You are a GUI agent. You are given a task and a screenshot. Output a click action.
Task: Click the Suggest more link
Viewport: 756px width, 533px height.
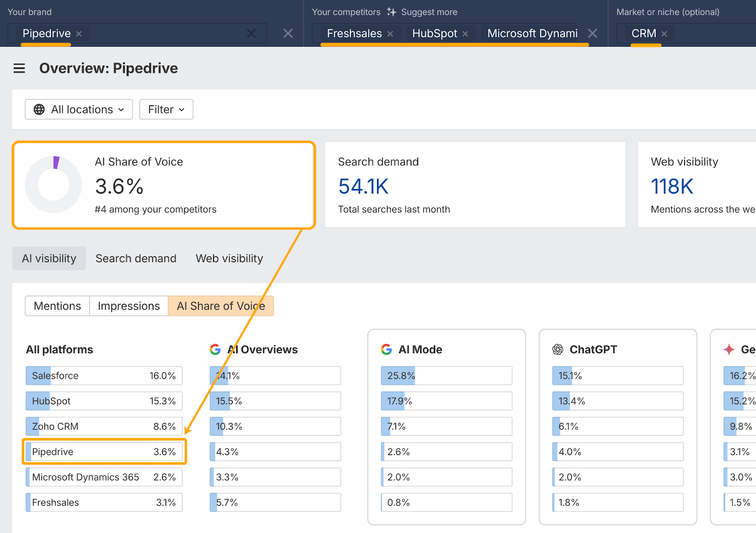(x=429, y=12)
